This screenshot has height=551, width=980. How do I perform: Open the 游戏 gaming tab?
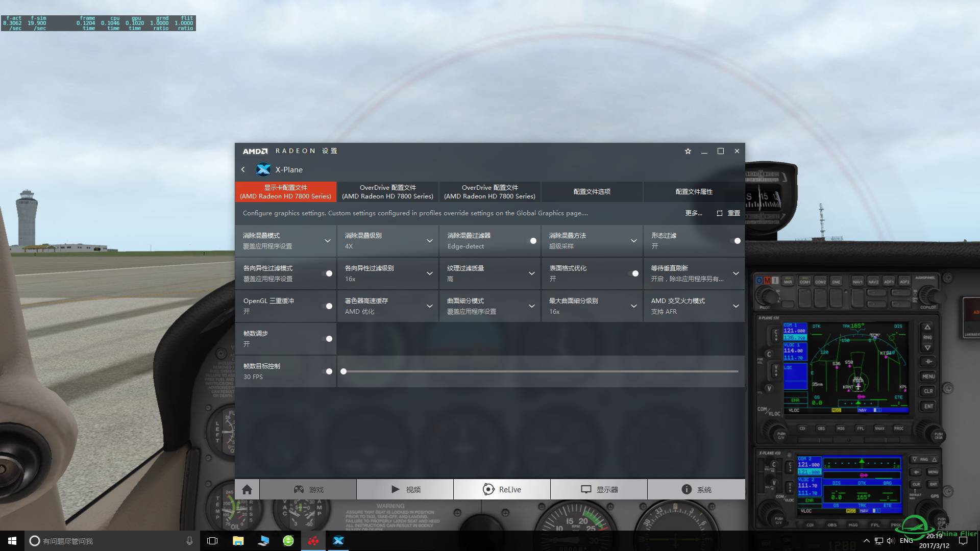click(x=308, y=489)
